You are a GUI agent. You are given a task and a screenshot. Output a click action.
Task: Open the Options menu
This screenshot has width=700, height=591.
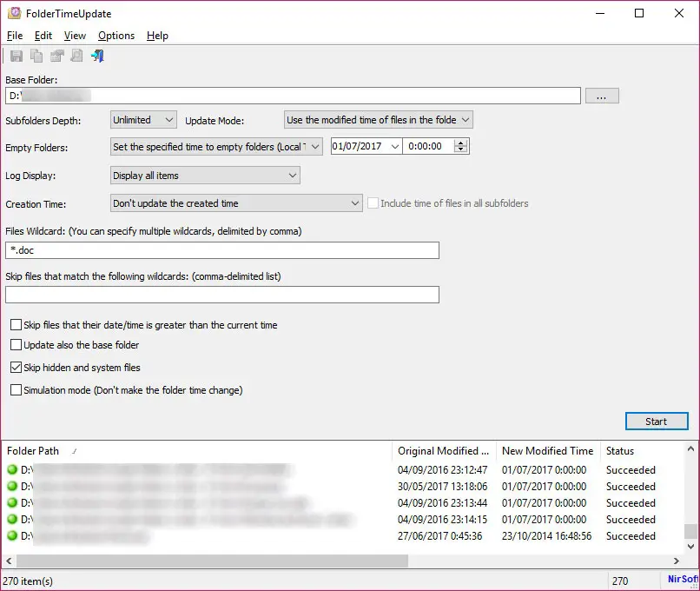click(x=116, y=36)
